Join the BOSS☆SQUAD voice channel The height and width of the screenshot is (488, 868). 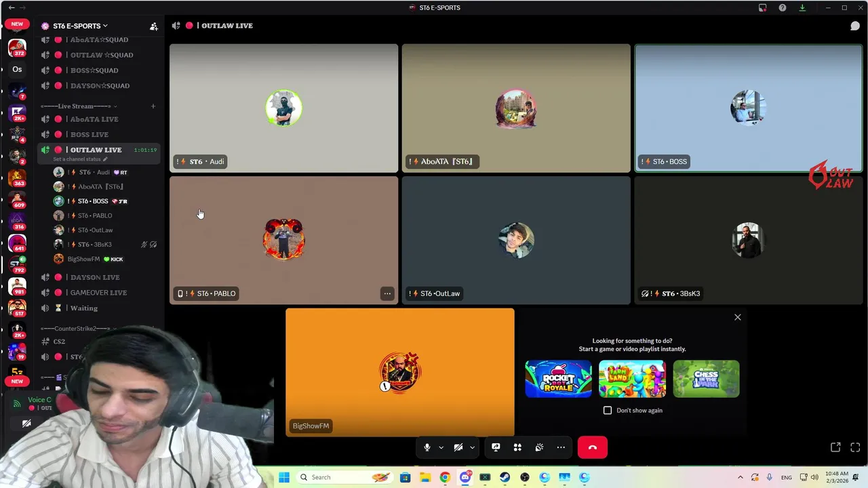click(x=98, y=70)
